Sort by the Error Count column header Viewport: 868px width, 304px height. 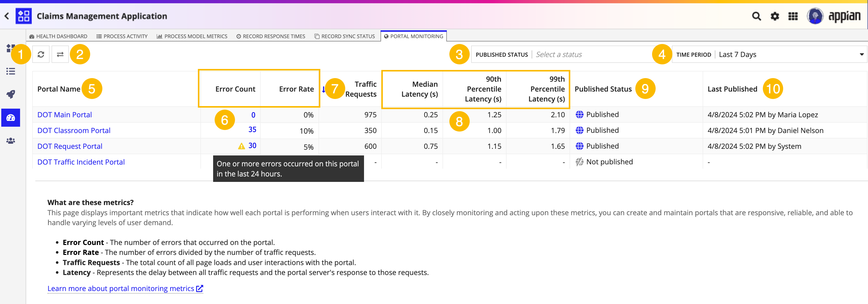coord(235,89)
